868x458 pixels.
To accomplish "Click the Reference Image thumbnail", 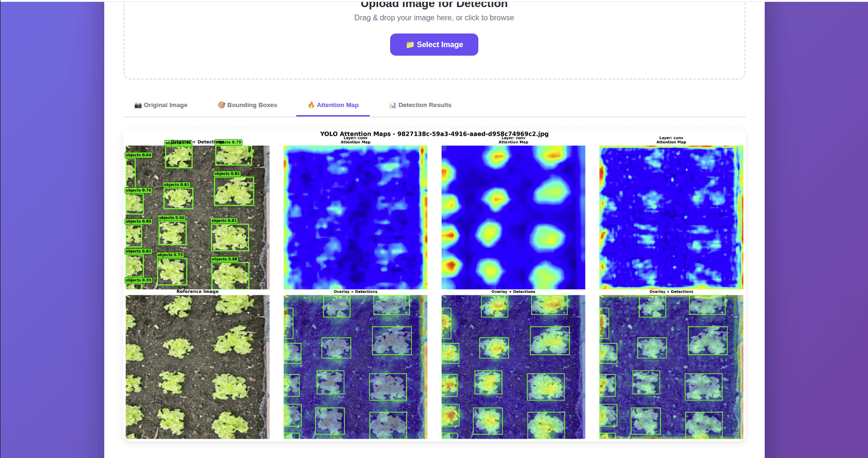I will pos(197,367).
